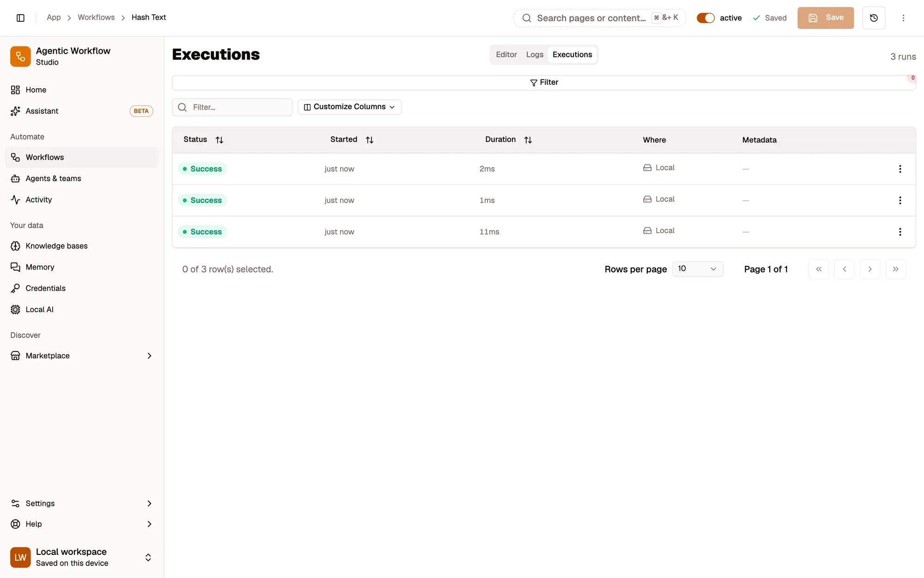The image size is (924, 578).
Task: Switch to the Editor tab
Action: (x=506, y=55)
